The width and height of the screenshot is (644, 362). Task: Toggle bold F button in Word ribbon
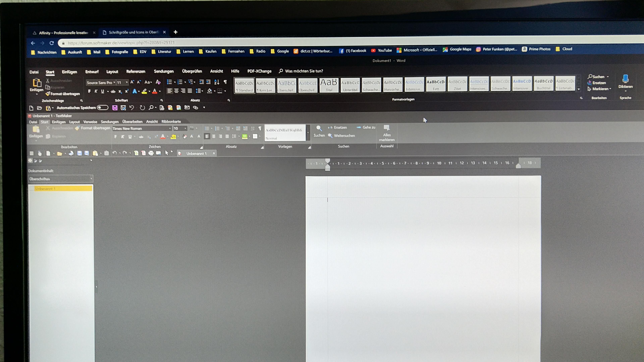[x=89, y=92]
